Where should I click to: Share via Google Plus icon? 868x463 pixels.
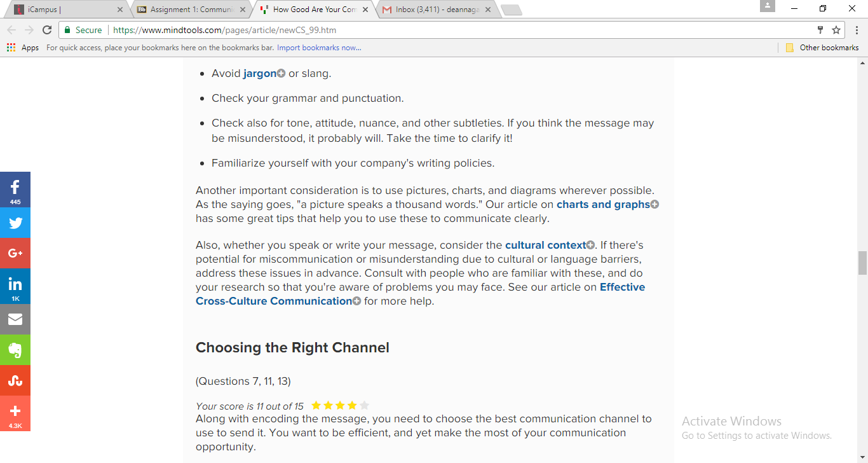pos(15,253)
